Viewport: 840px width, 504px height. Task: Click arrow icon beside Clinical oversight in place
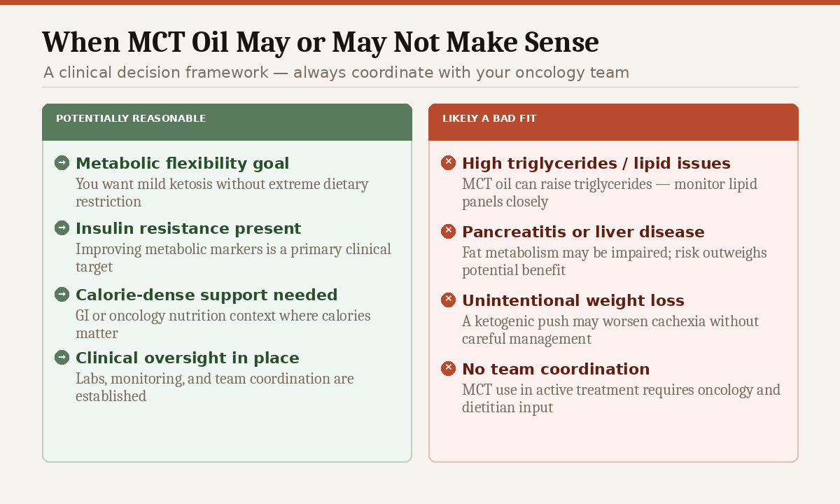click(62, 358)
